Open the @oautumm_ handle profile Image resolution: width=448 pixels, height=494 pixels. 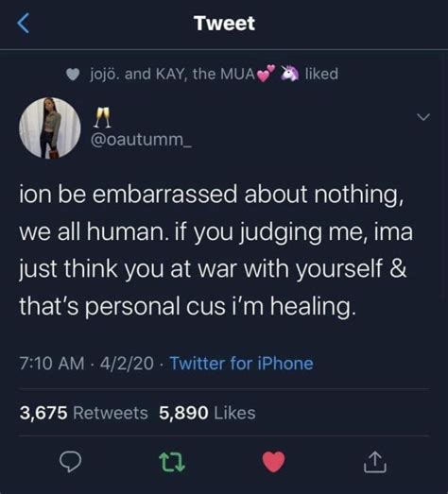tap(141, 140)
